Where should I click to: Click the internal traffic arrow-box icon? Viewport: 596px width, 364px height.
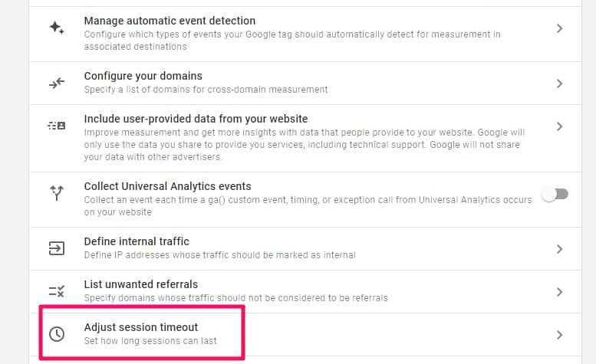click(57, 248)
